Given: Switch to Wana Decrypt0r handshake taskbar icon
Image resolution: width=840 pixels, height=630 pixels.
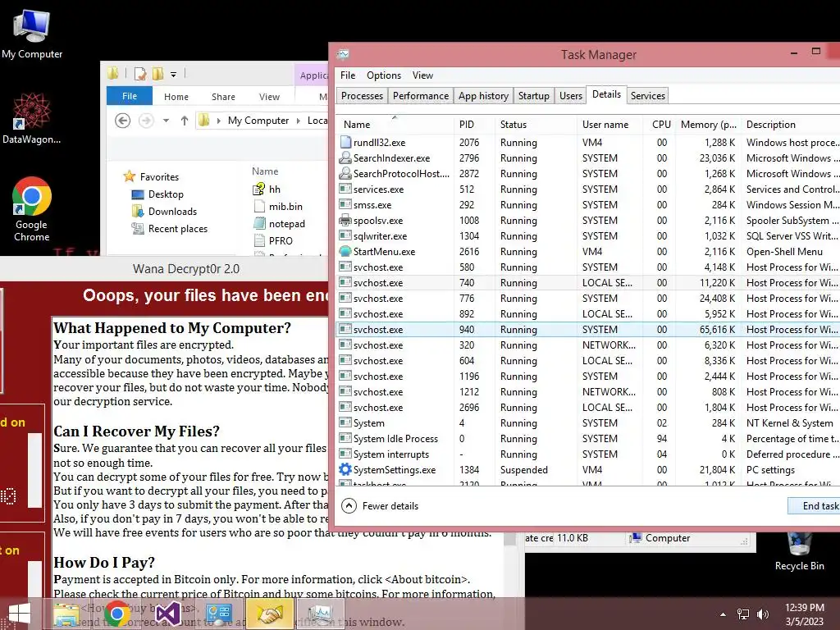Looking at the screenshot, I should [270, 614].
